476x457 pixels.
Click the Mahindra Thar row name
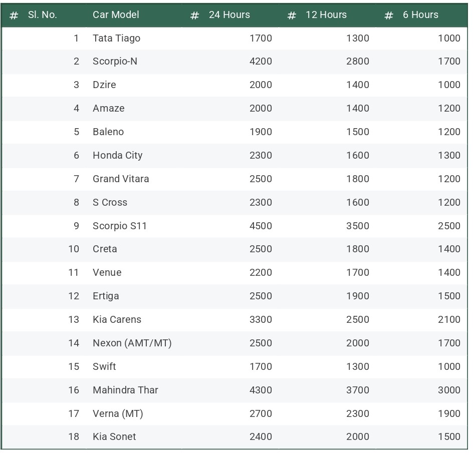(125, 390)
